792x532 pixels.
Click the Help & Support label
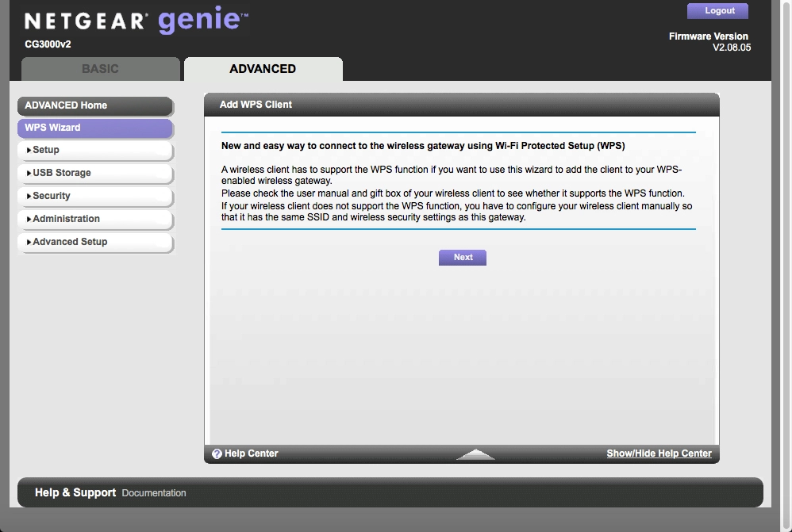click(75, 492)
